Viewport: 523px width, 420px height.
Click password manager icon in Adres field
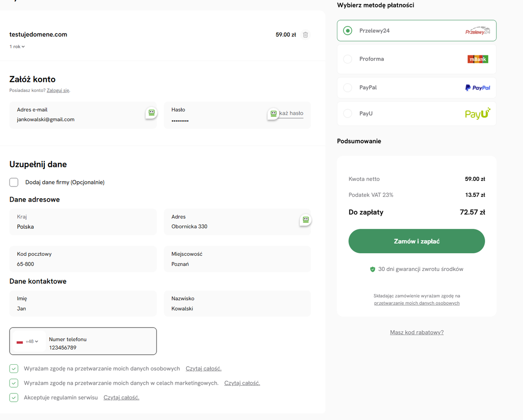tap(306, 220)
